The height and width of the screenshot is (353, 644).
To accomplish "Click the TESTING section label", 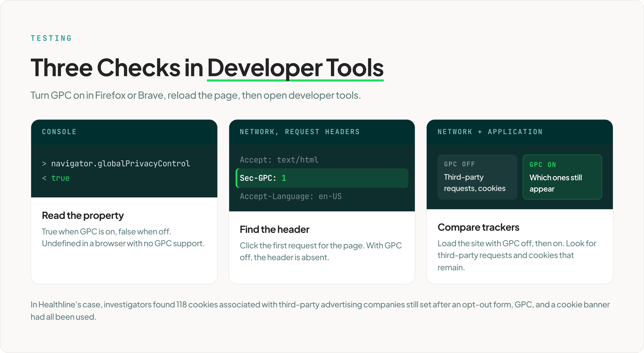I will click(x=51, y=38).
